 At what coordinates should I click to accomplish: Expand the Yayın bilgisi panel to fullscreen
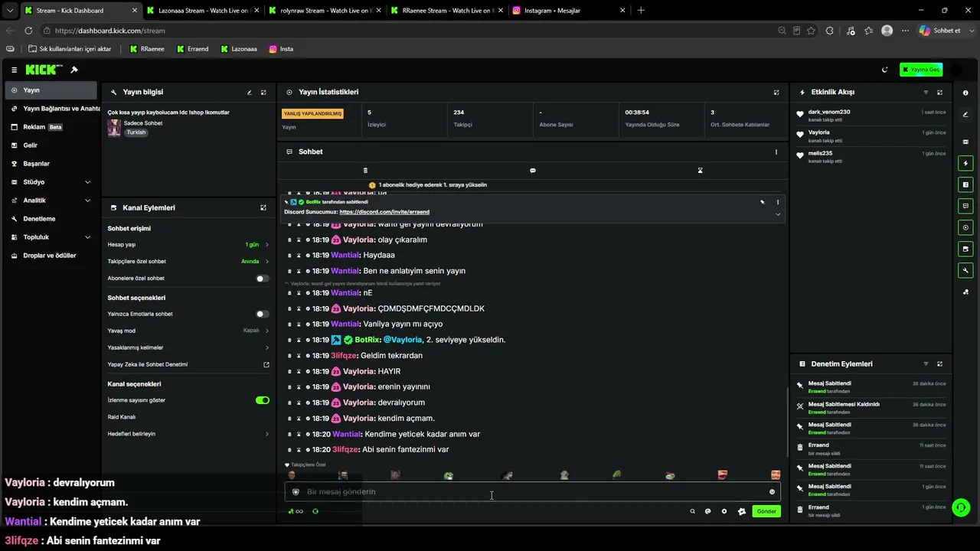pos(263,92)
